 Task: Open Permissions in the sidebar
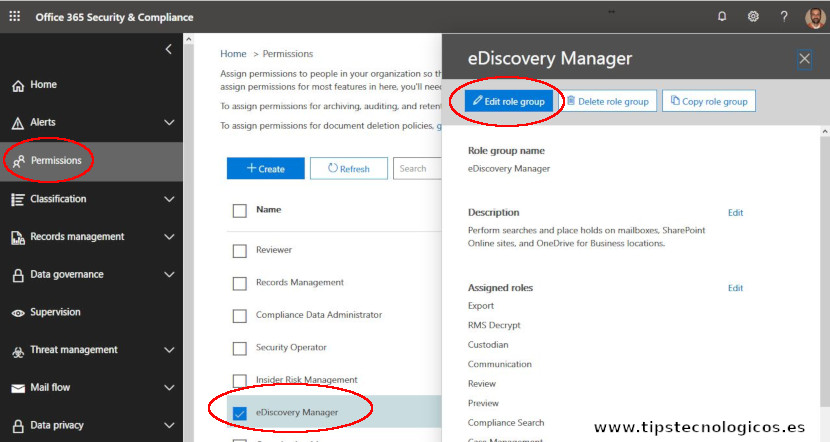click(57, 160)
